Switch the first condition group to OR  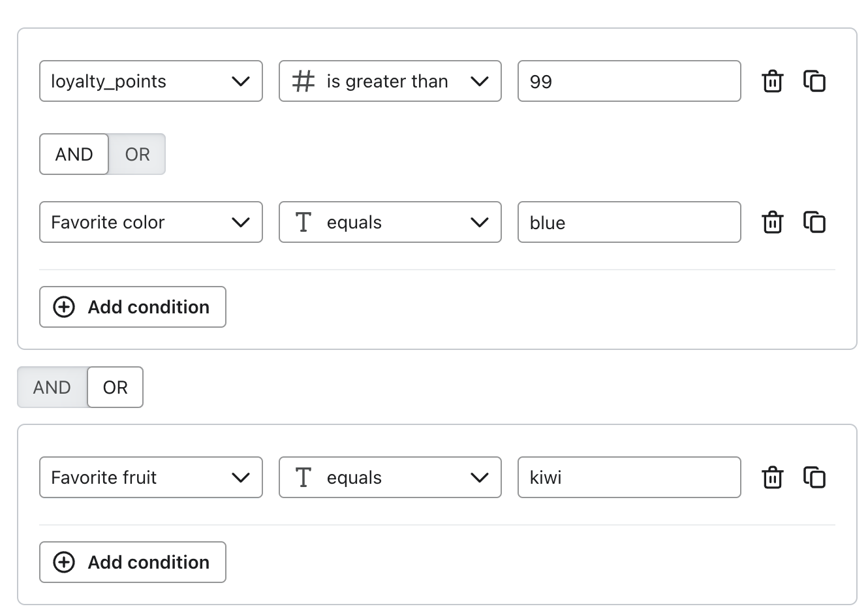point(137,154)
